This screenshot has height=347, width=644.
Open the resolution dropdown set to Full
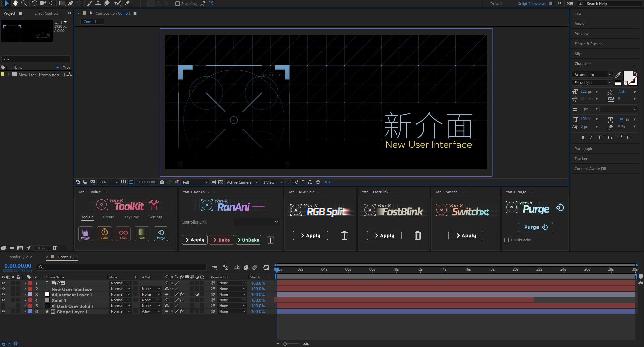(195, 182)
